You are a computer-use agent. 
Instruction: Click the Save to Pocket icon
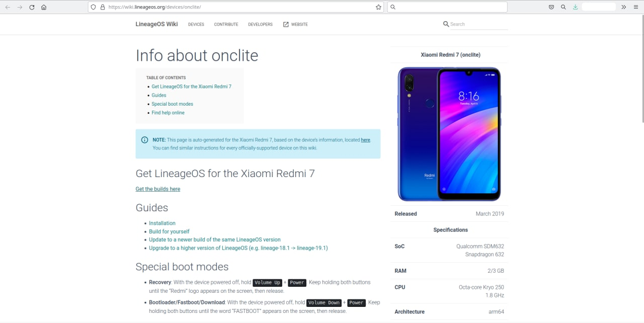click(551, 8)
